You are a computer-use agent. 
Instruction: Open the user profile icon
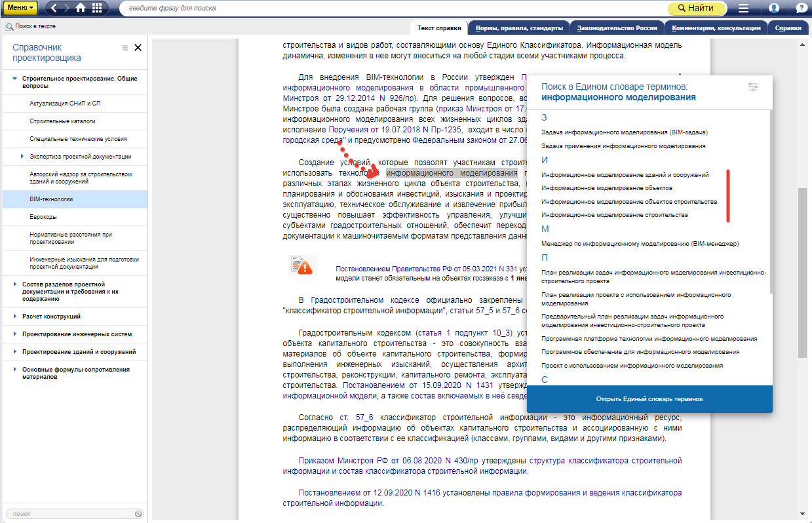pyautogui.click(x=774, y=9)
